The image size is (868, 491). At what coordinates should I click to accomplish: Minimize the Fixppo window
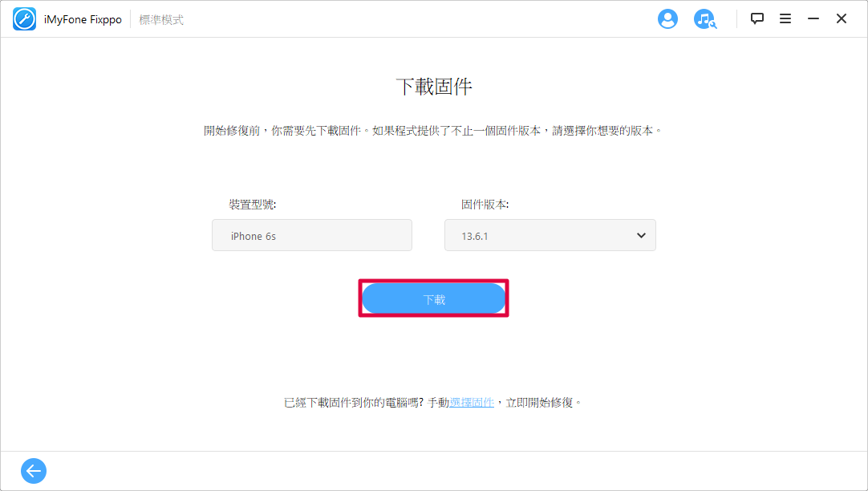point(813,18)
